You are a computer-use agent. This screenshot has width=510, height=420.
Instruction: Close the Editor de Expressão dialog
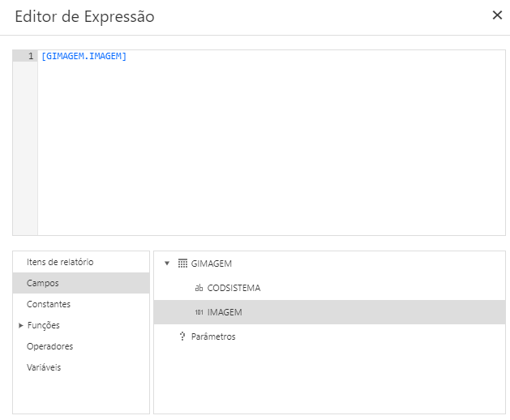coord(497,15)
